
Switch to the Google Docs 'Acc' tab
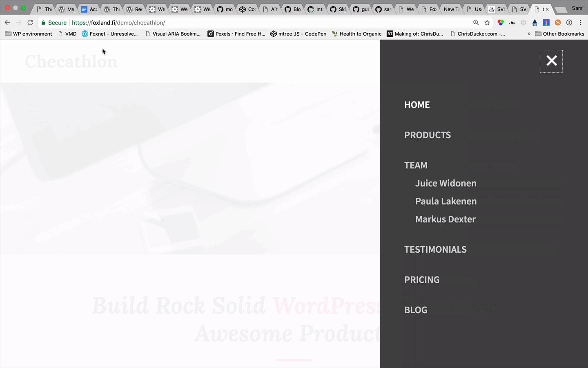(89, 9)
